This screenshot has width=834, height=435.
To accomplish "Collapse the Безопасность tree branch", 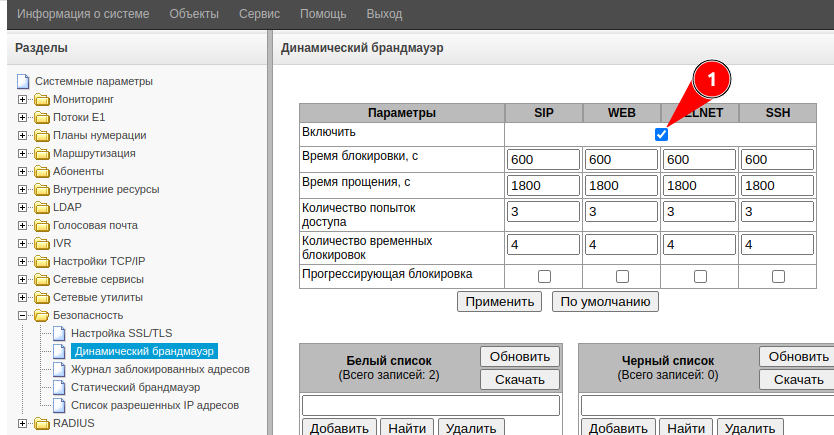I will click(22, 316).
